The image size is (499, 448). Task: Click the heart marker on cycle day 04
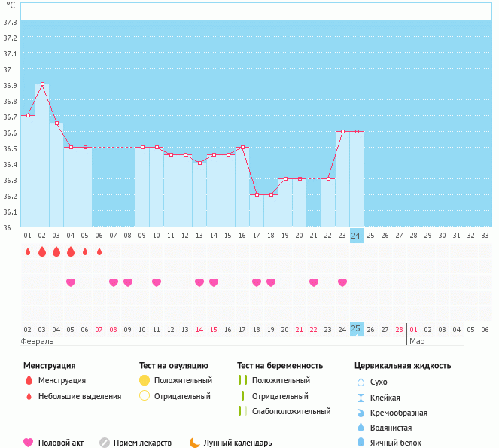[71, 282]
